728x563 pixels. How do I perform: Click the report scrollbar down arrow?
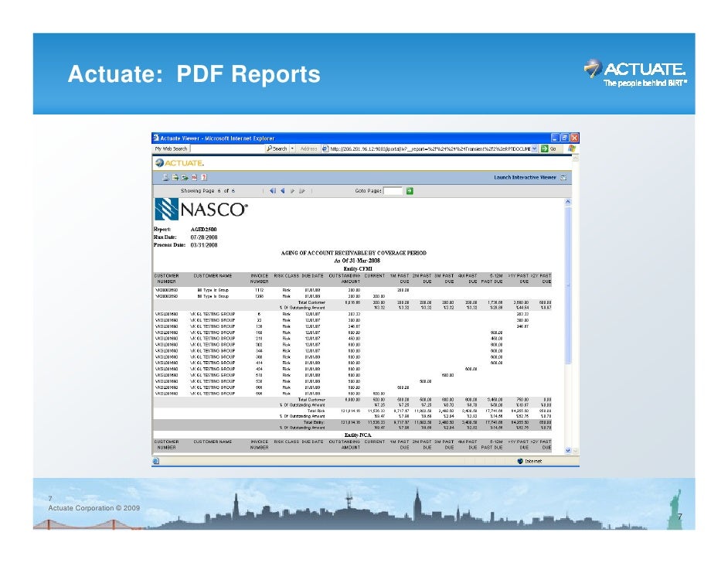pos(568,450)
